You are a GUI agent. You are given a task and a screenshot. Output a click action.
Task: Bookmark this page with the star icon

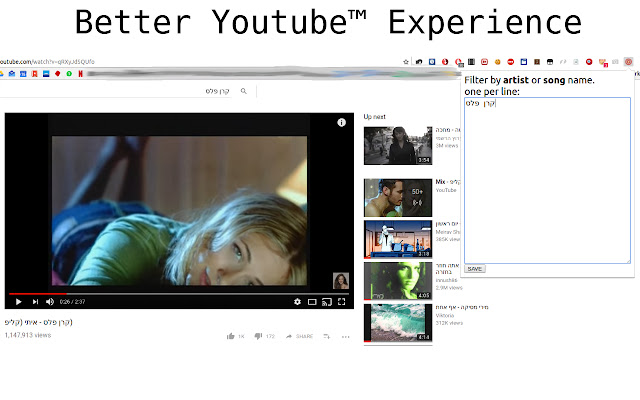406,62
